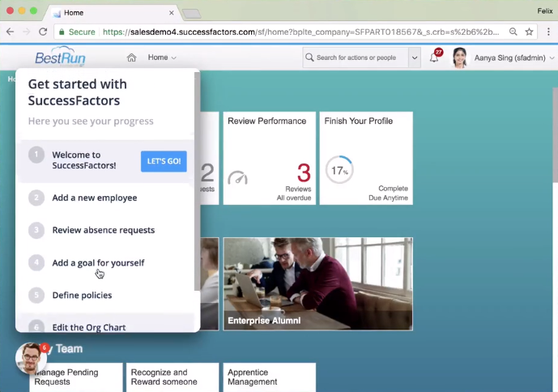The height and width of the screenshot is (392, 558).
Task: Click the Complete Due Anytime text
Action: pyautogui.click(x=388, y=193)
